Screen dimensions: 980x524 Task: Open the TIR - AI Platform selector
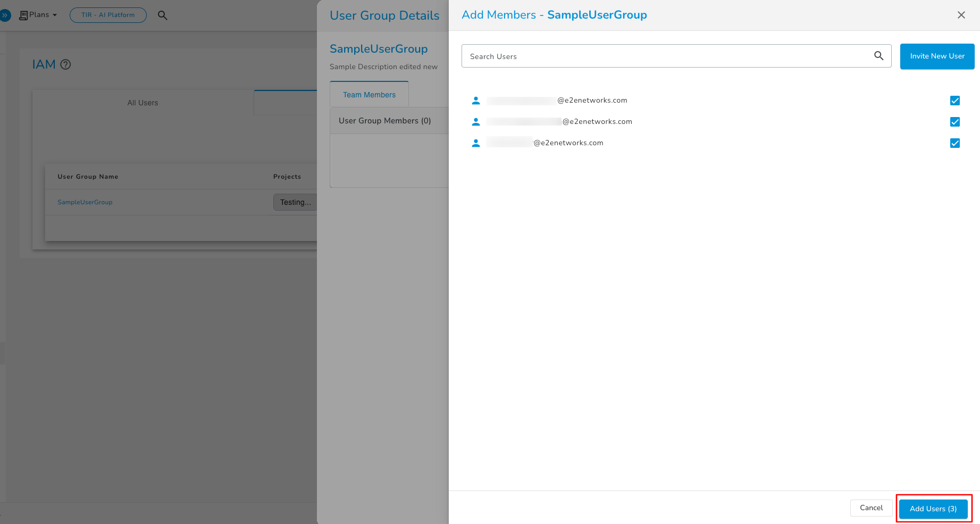pyautogui.click(x=108, y=15)
